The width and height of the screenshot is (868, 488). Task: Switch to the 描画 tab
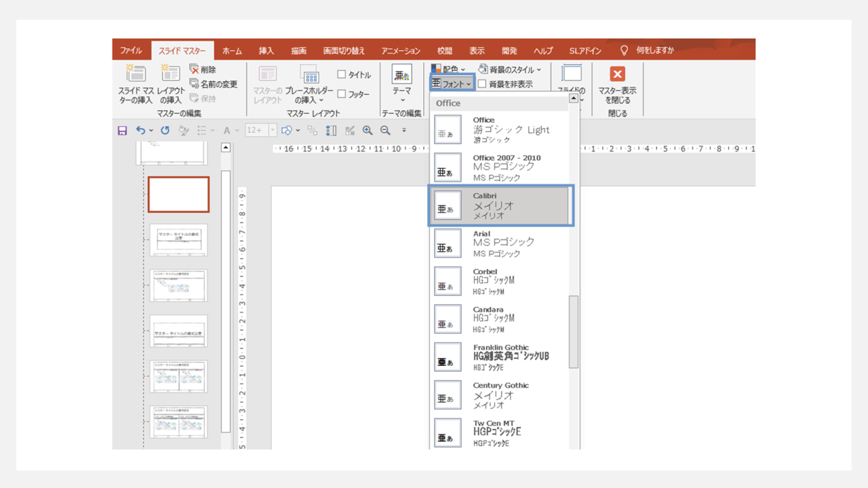click(x=298, y=51)
